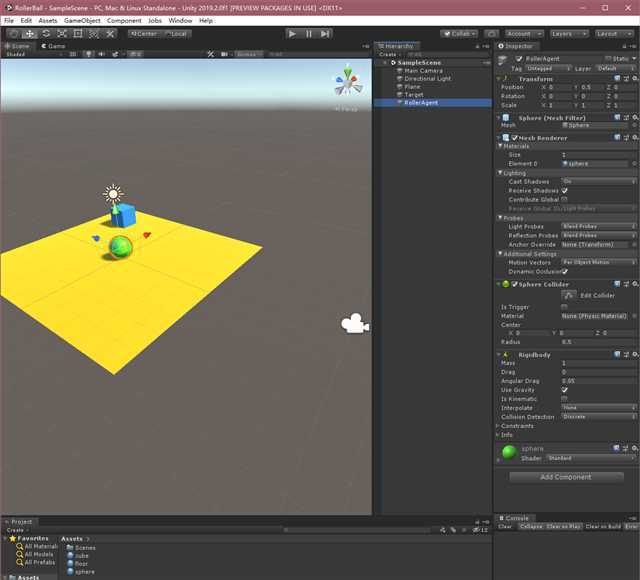Click the scene orientation gizmo
The image size is (640, 580).
[347, 82]
